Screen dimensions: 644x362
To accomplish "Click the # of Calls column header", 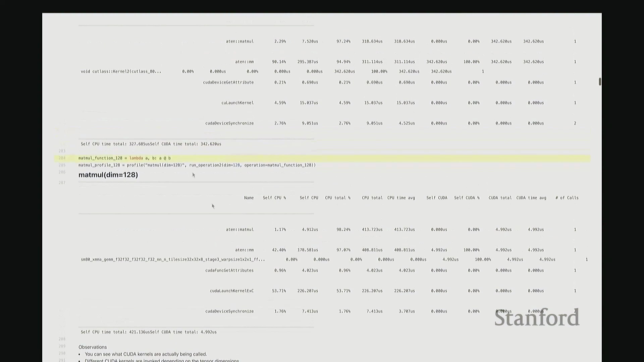I will click(567, 198).
